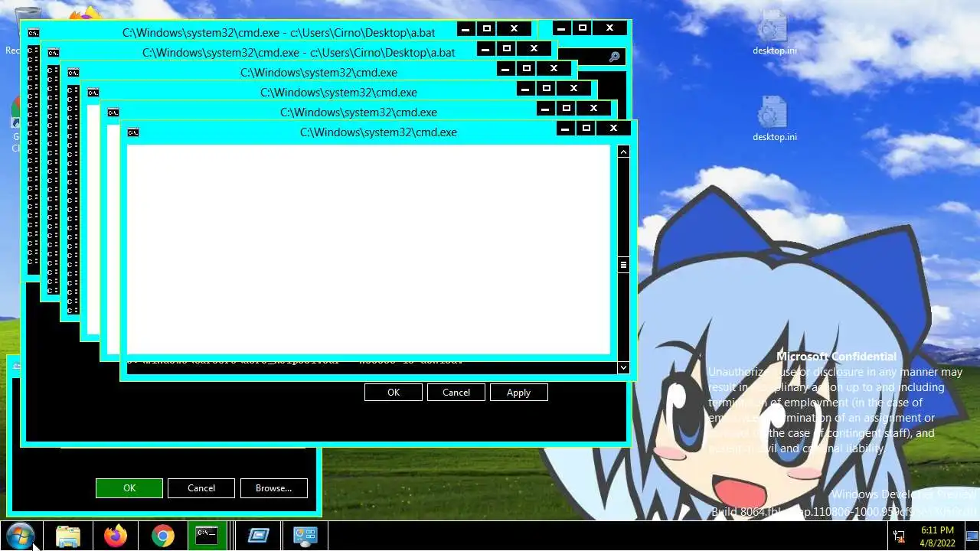Maximize the background window with the search box
The width and height of the screenshot is (980, 551).
(x=583, y=28)
